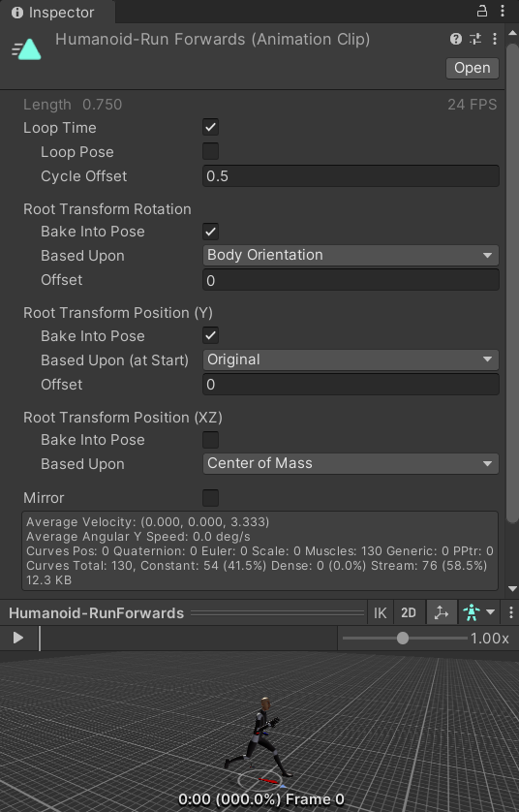
Task: Toggle the IK button in preview
Action: tap(381, 613)
